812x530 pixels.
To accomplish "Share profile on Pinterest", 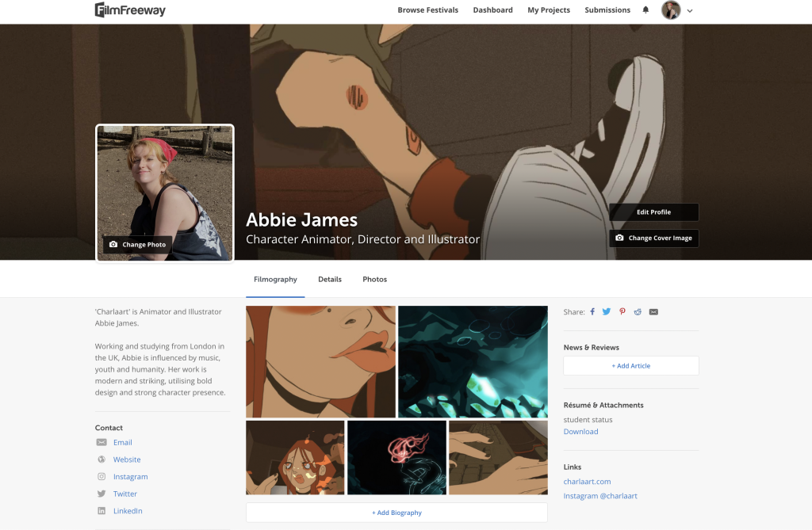I will (622, 311).
